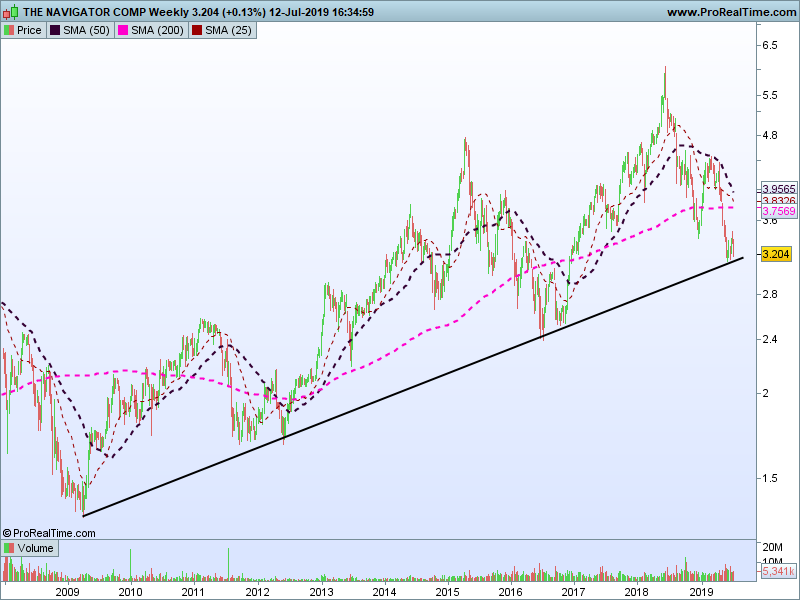
Task: Click the 2018 label on the time axis
Action: point(637,592)
